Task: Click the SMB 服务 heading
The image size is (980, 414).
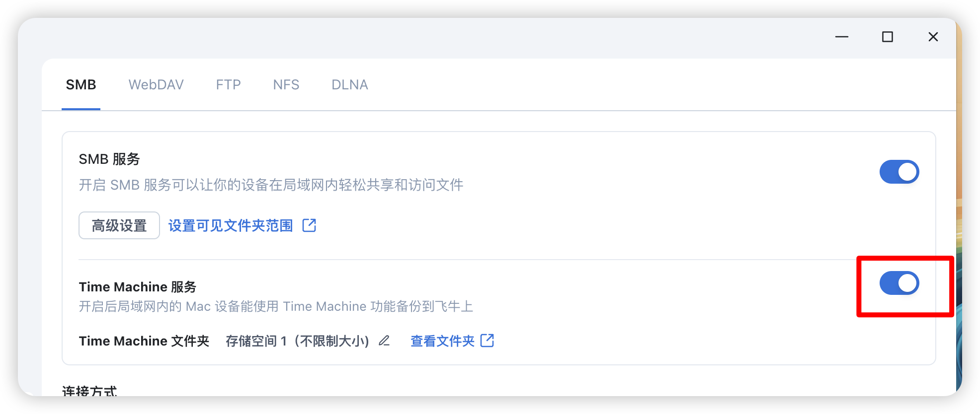Action: (x=109, y=159)
